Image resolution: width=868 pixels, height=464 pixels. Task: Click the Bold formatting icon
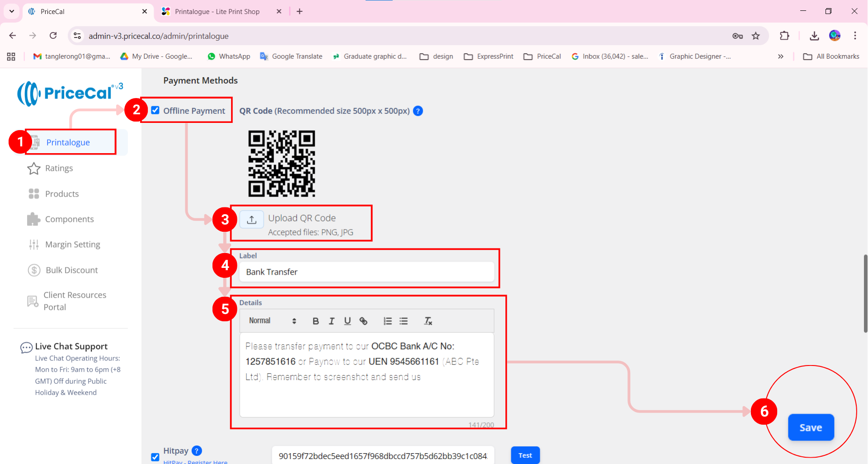(x=316, y=321)
